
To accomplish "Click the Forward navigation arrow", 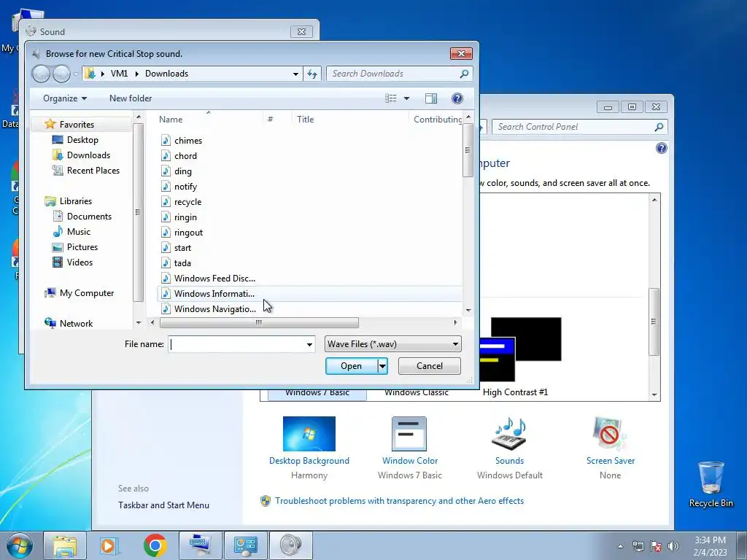I will [x=61, y=74].
